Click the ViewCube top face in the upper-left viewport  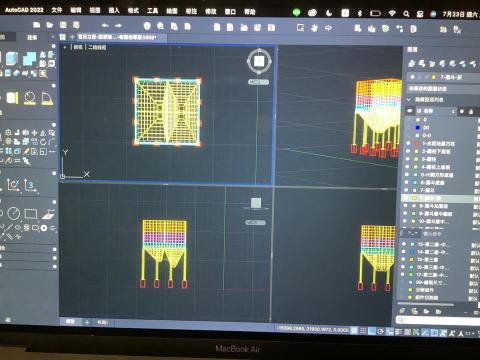click(x=259, y=61)
